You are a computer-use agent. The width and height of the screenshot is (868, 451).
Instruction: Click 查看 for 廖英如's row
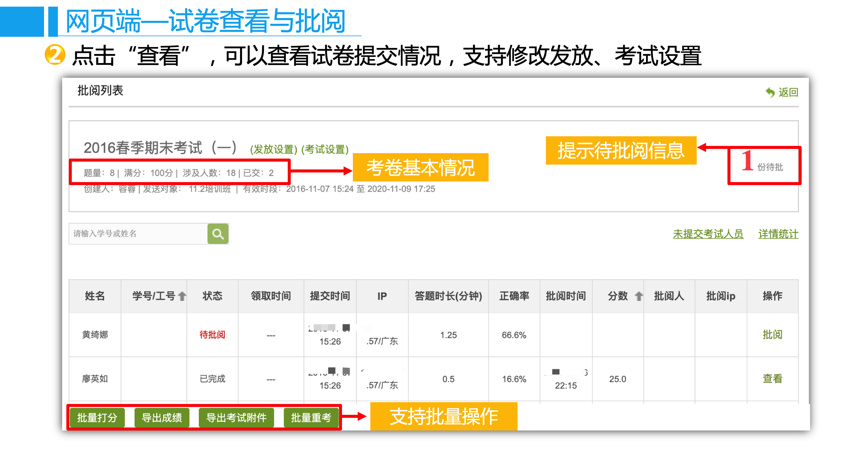772,379
